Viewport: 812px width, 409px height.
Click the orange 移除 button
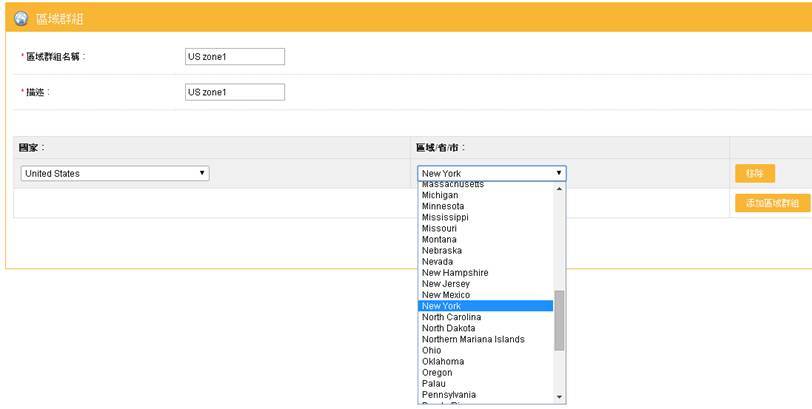754,174
